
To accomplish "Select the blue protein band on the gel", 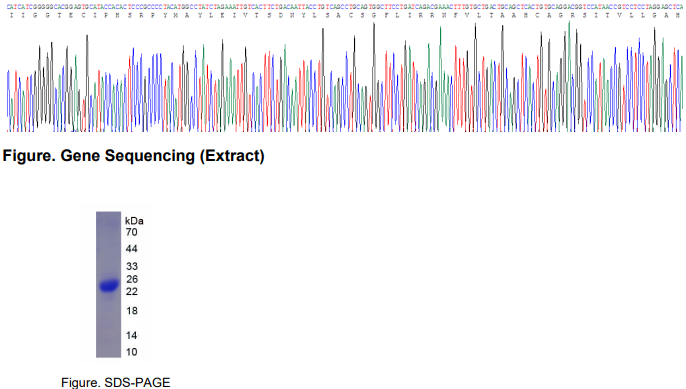I will 109,286.
